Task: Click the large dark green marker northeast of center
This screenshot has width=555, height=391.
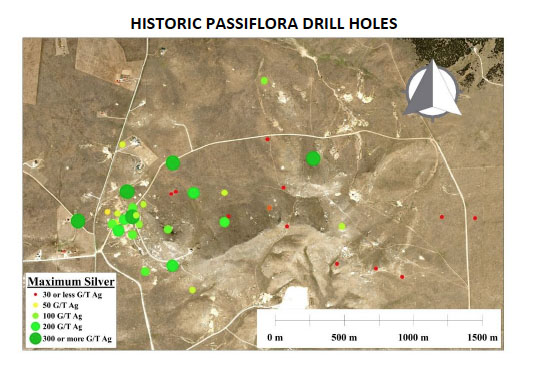Action: pyautogui.click(x=313, y=158)
